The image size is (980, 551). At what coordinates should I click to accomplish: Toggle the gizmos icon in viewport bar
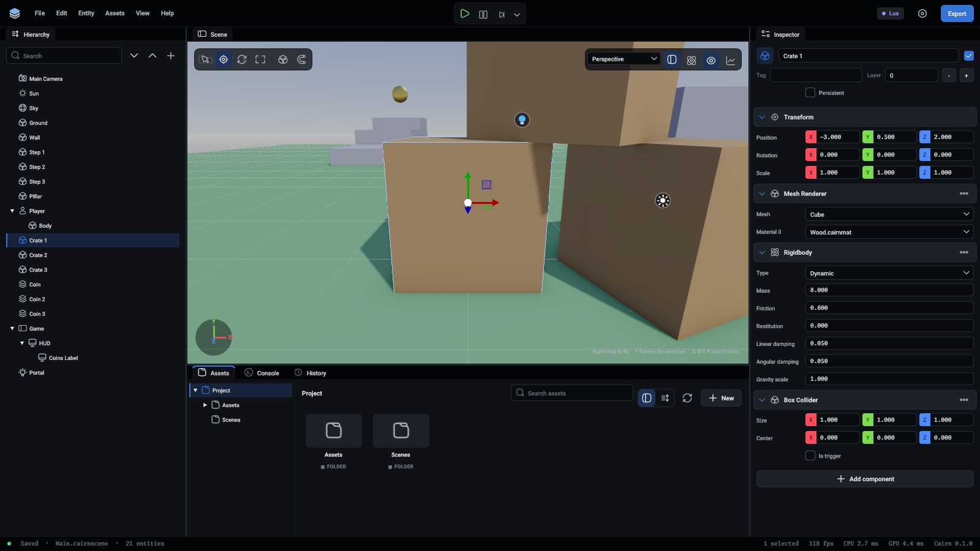tap(692, 60)
